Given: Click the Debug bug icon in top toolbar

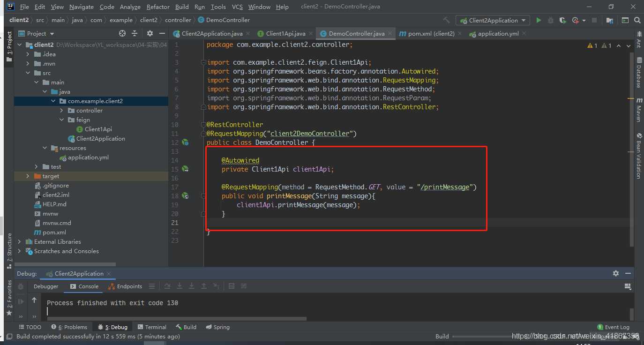Looking at the screenshot, I should click(551, 20).
